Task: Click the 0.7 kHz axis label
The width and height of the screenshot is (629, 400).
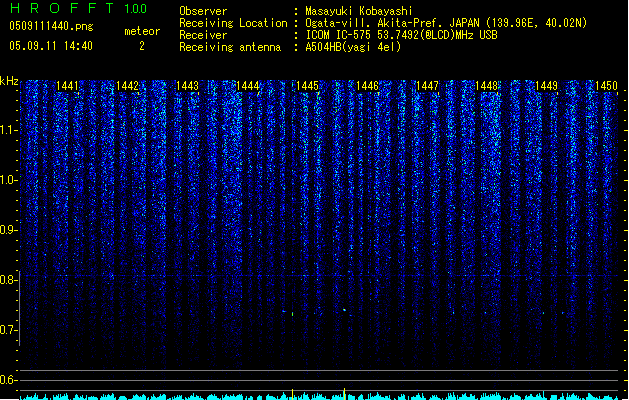Action: point(8,330)
